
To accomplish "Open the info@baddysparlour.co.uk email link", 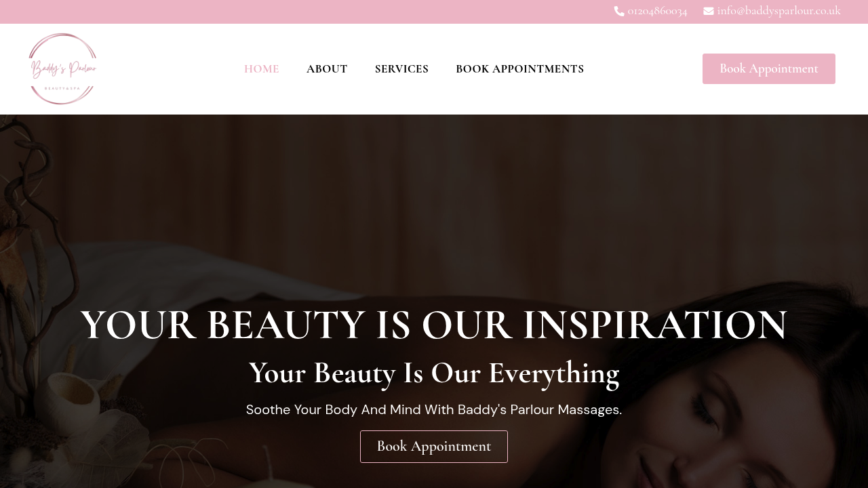I will coord(778,11).
